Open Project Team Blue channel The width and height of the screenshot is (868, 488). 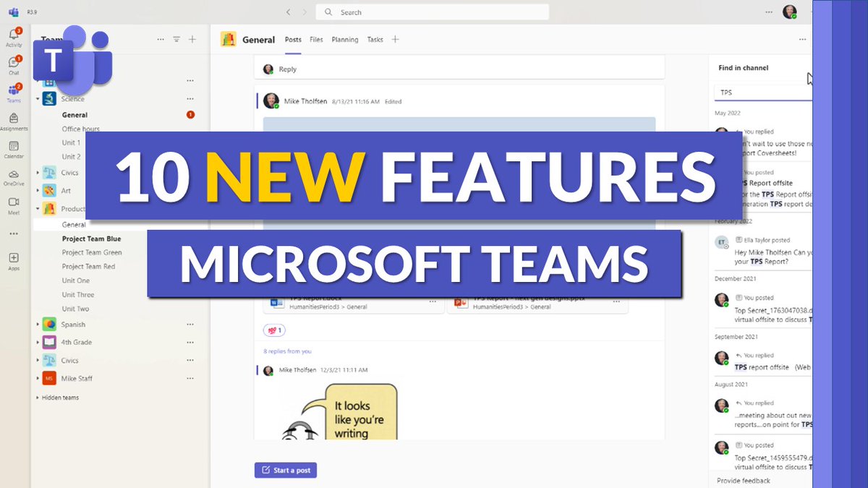coord(91,239)
